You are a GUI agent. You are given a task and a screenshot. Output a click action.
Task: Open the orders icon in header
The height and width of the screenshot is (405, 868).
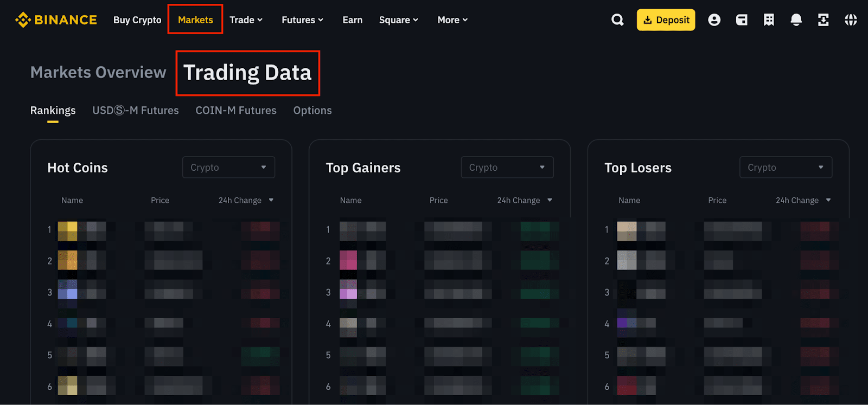point(769,20)
